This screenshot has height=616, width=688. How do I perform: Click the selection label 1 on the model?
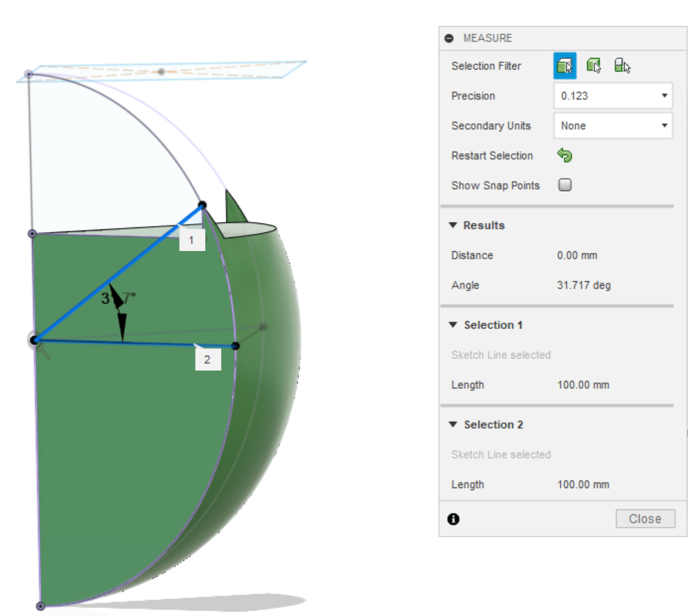192,240
